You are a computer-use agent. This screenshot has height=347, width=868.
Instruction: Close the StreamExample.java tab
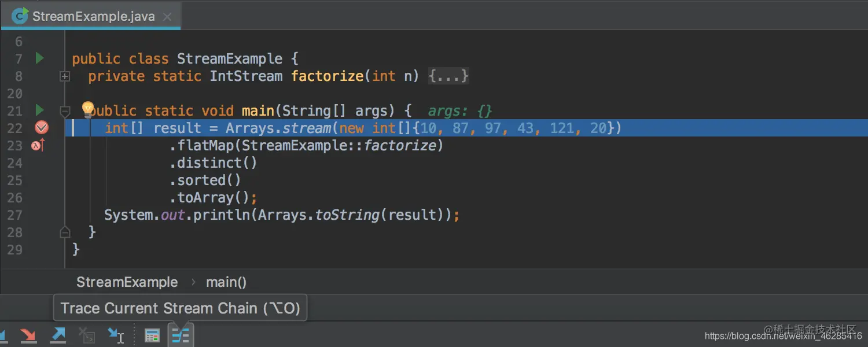coord(167,17)
